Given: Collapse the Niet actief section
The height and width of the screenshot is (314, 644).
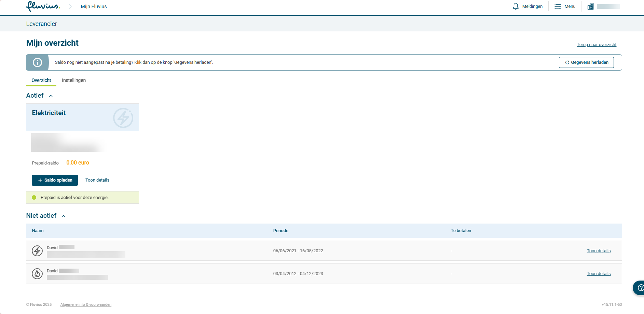Looking at the screenshot, I should coord(64,216).
